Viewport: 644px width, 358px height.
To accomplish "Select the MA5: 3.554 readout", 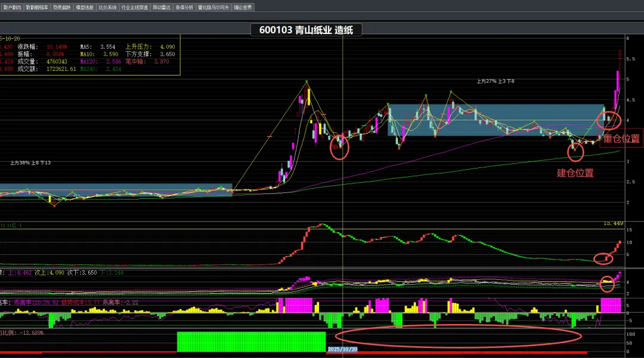I will coord(98,46).
